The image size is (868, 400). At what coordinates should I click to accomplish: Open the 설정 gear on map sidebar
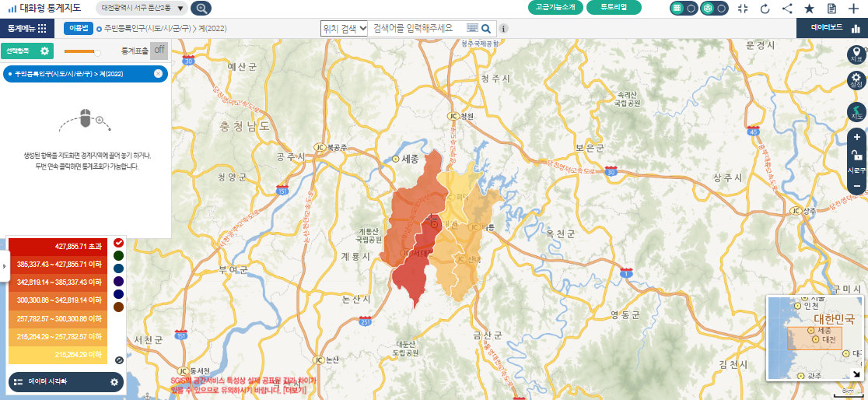pyautogui.click(x=856, y=80)
